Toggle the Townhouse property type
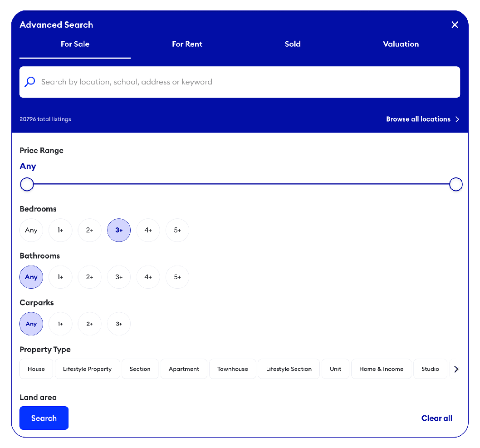480x448 pixels. 232,369
